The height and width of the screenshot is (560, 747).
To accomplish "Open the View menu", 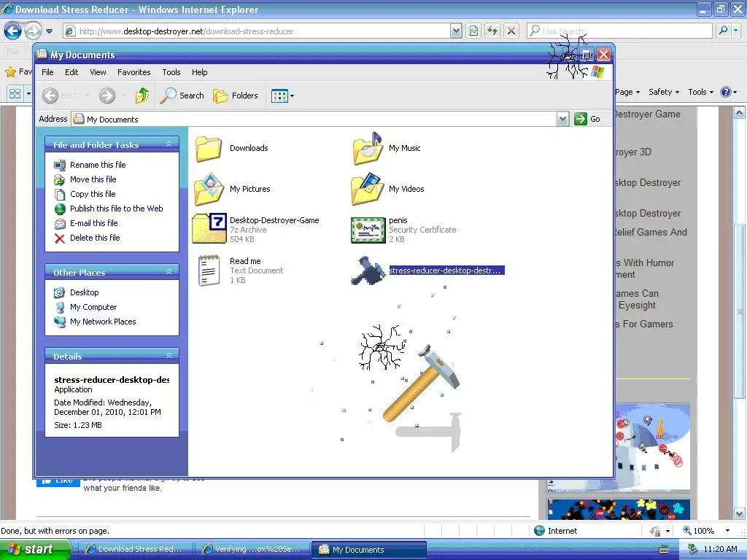I will 98,72.
